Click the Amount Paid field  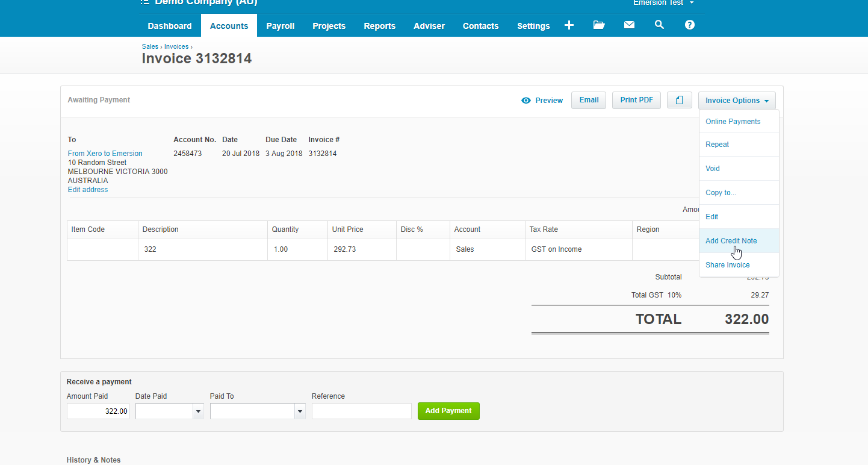[x=98, y=411]
